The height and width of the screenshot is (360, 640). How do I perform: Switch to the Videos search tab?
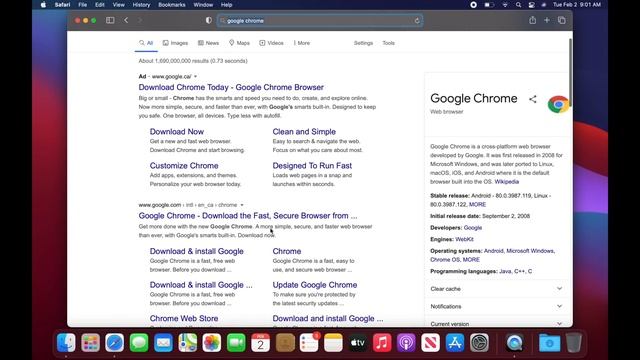(x=271, y=43)
